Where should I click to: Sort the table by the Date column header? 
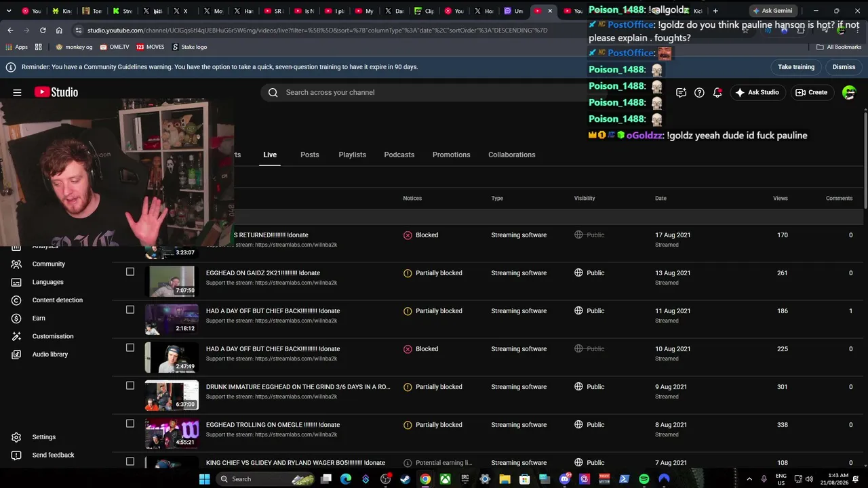click(x=660, y=199)
